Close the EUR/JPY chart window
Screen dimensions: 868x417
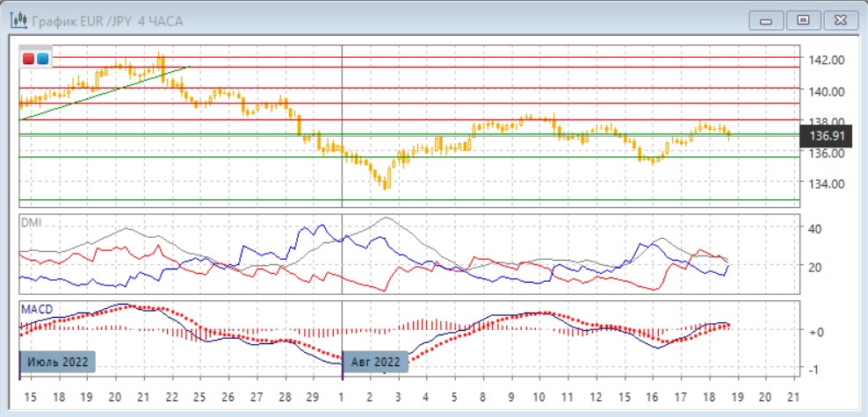pos(838,19)
